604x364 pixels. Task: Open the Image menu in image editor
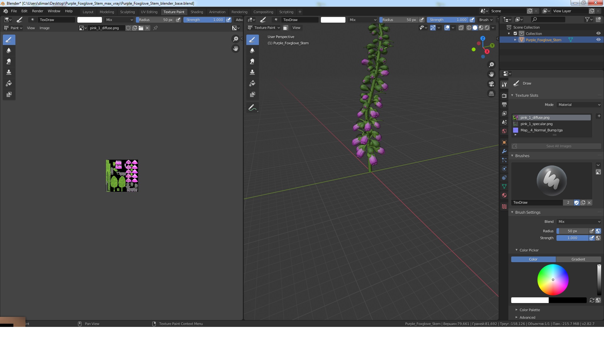44,28
